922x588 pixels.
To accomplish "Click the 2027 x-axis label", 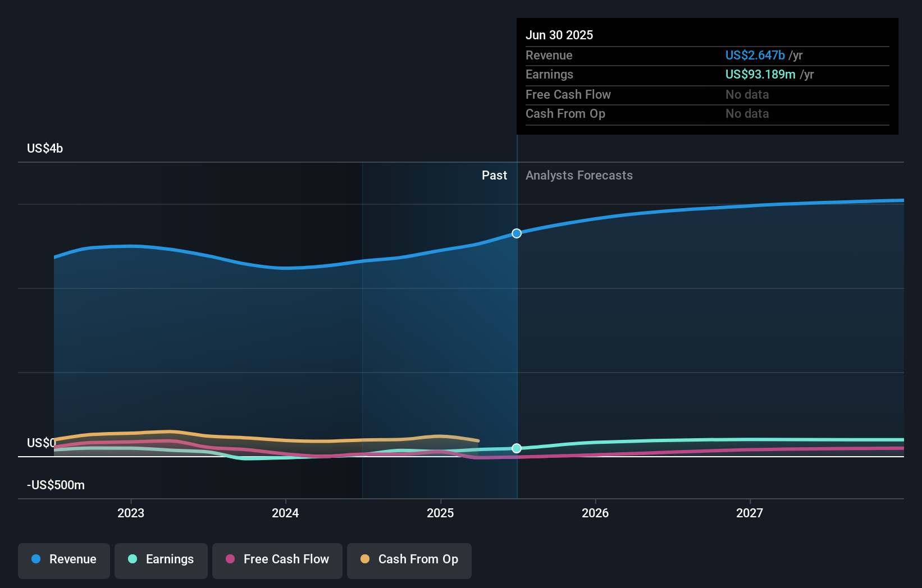I will (x=750, y=513).
